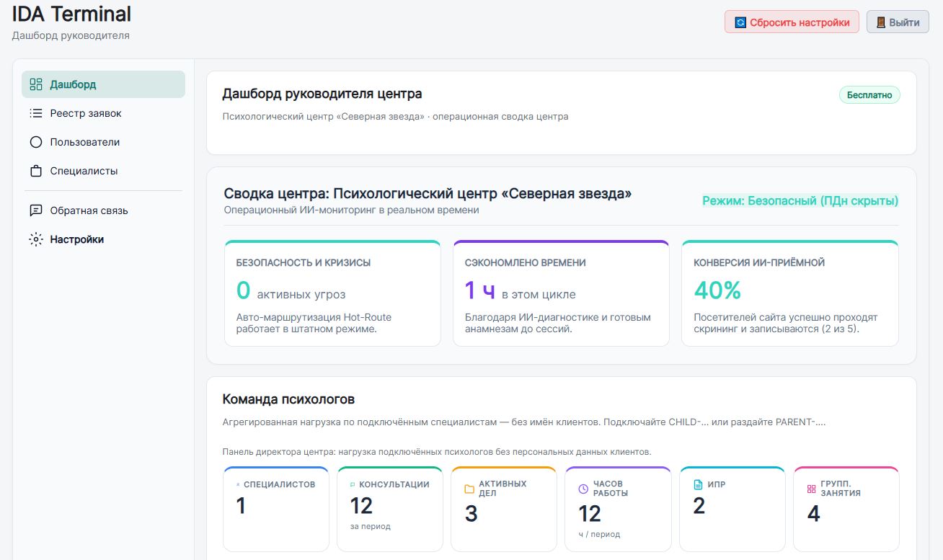Click the folder icon on Активных дел card
The height and width of the screenshot is (560, 943).
469,489
